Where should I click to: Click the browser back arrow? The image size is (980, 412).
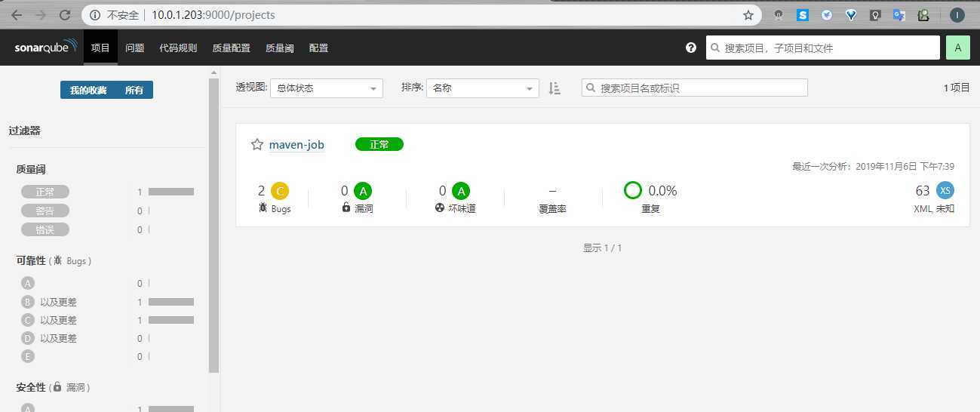17,14
